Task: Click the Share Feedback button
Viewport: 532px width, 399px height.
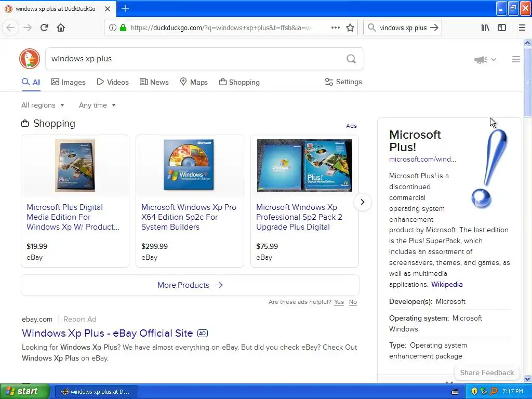Action: 487,373
